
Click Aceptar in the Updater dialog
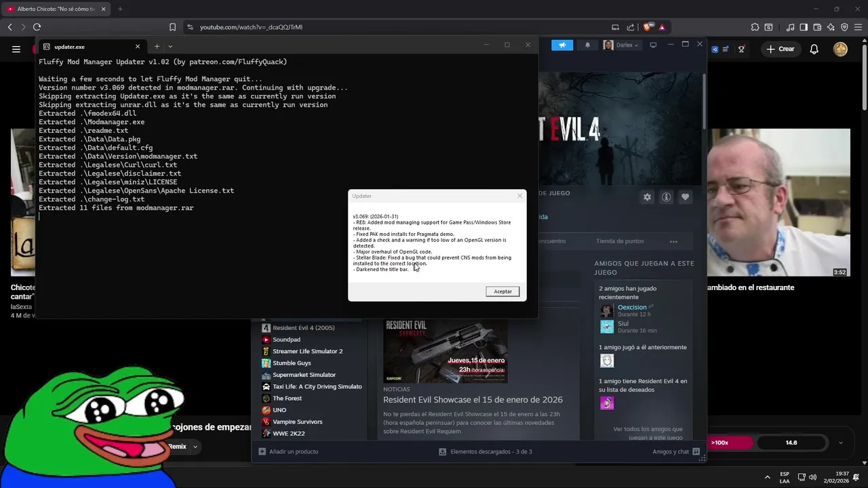click(502, 291)
